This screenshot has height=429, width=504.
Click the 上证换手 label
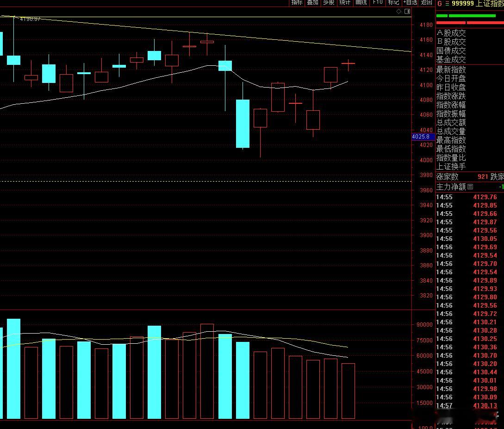pos(451,166)
